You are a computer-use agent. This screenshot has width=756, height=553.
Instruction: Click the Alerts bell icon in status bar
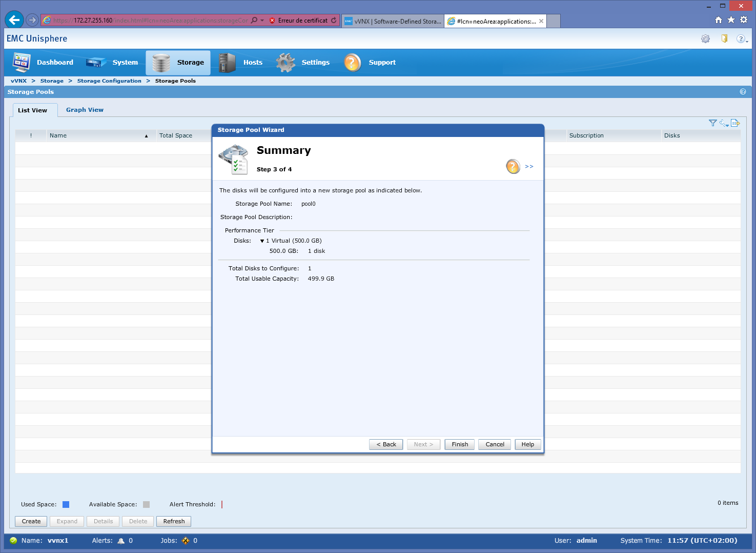click(121, 541)
